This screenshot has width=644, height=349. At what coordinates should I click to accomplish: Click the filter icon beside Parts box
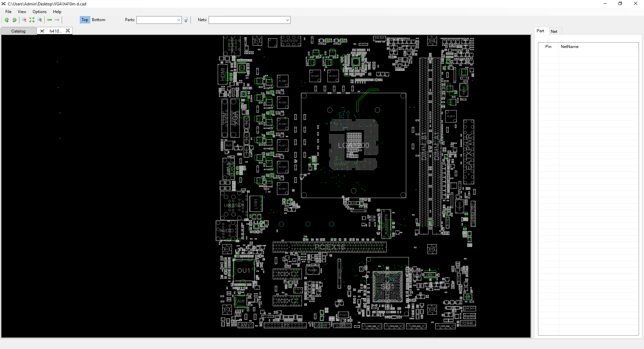pos(186,20)
